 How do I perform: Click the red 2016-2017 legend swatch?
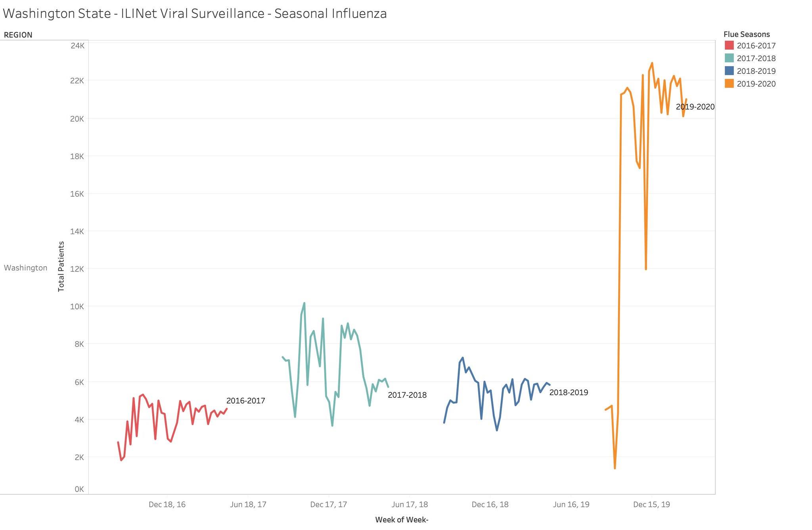tap(729, 45)
